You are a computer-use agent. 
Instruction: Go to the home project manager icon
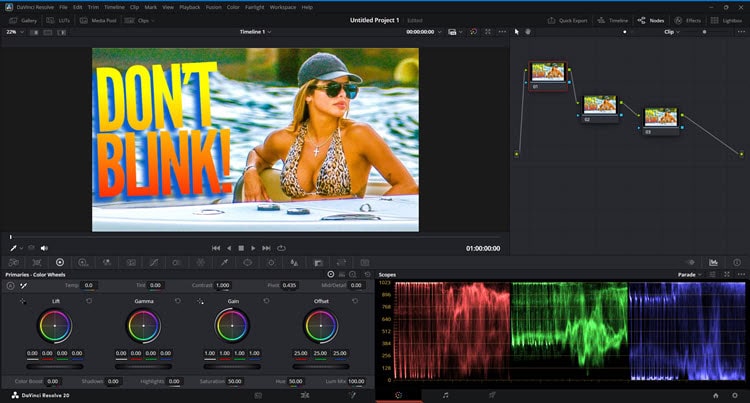716,395
